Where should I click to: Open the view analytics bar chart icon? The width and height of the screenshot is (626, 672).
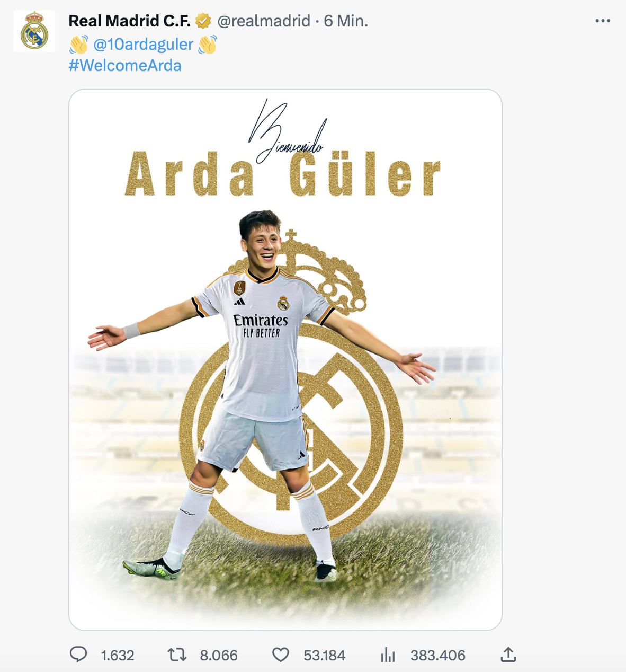(388, 655)
